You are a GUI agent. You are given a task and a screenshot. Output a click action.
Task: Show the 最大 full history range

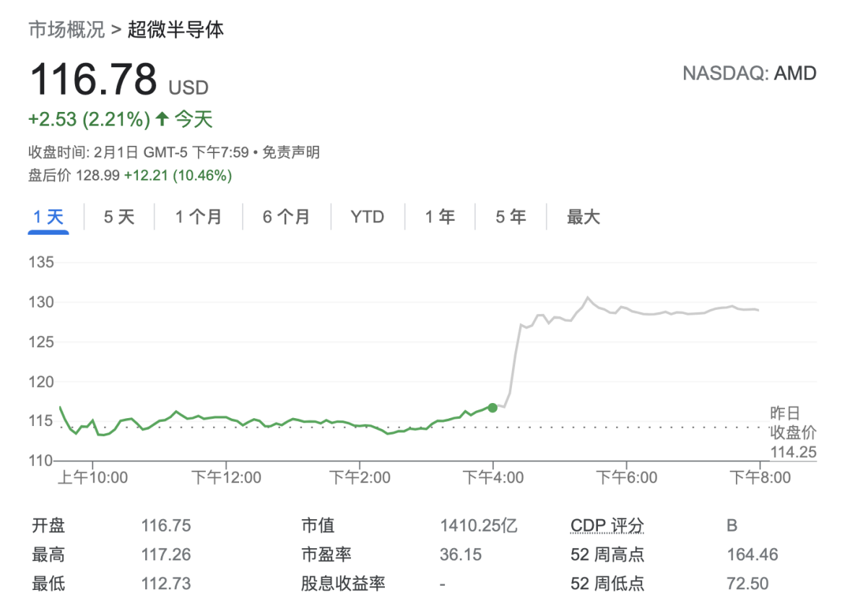(x=584, y=217)
